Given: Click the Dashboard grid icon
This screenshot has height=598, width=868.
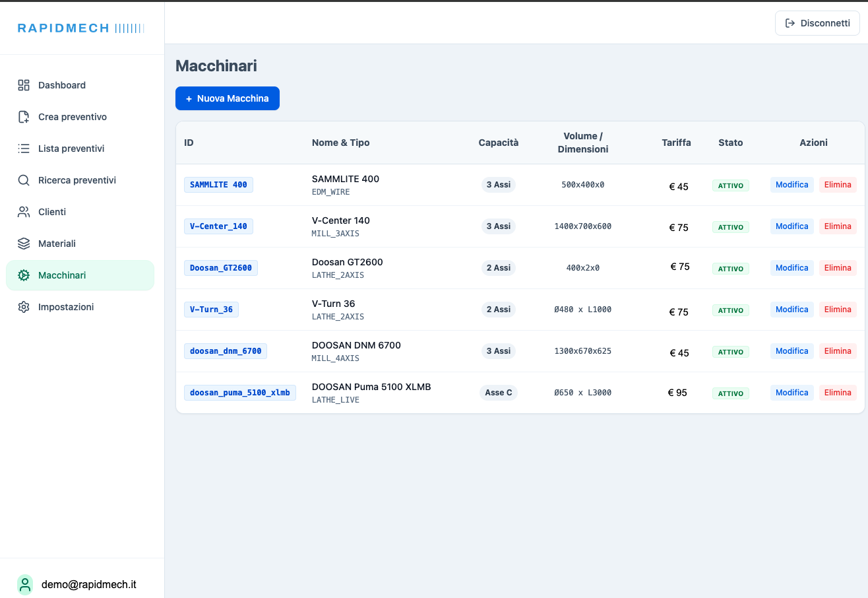Looking at the screenshot, I should (24, 85).
